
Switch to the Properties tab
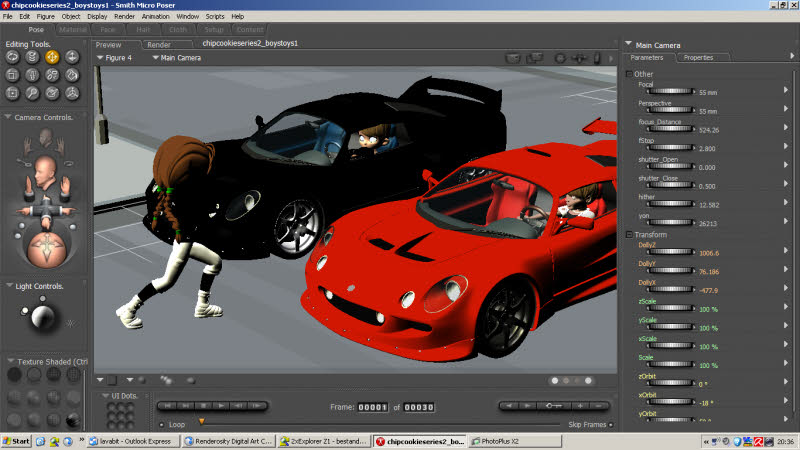[697, 58]
